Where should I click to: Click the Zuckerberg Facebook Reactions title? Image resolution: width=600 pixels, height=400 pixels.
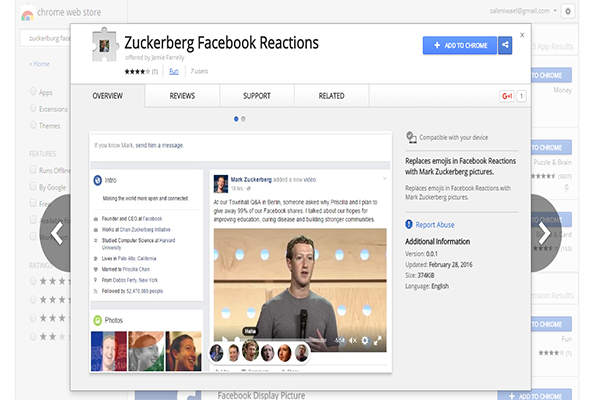pyautogui.click(x=221, y=43)
